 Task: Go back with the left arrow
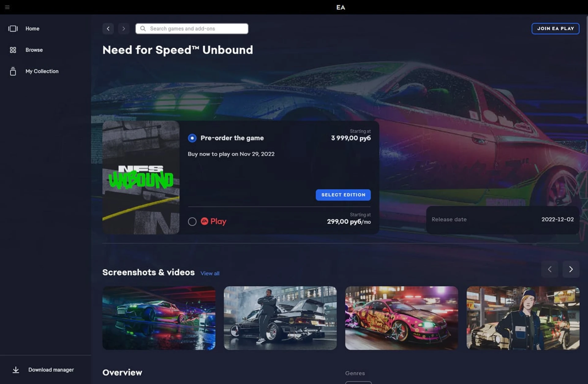(x=108, y=29)
